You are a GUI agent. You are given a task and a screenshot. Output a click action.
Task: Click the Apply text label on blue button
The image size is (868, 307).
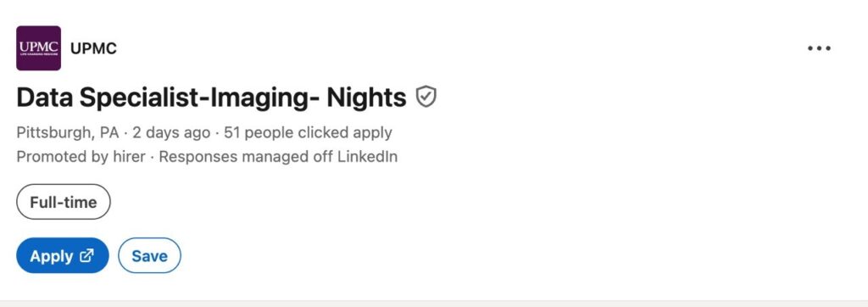(52, 256)
